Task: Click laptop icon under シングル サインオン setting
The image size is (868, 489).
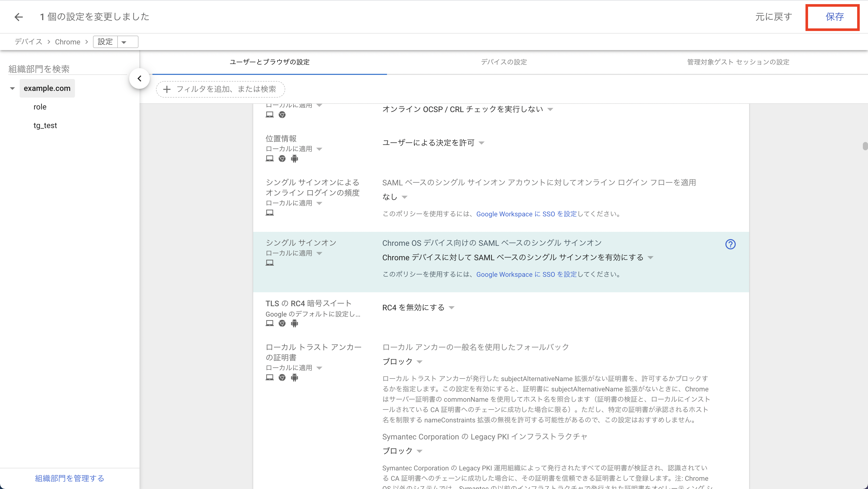Action: coord(269,263)
